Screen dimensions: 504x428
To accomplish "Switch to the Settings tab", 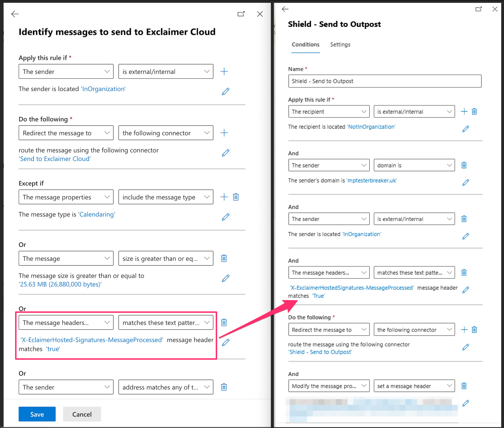I will coord(340,44).
